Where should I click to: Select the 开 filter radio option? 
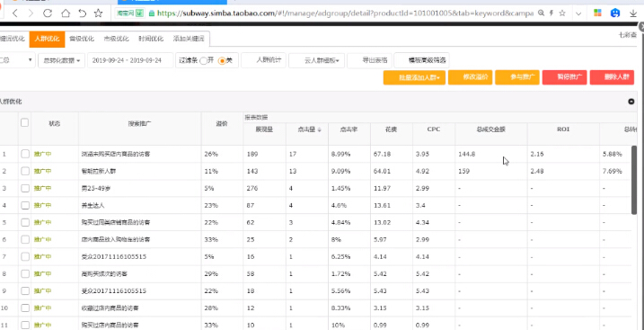point(203,61)
